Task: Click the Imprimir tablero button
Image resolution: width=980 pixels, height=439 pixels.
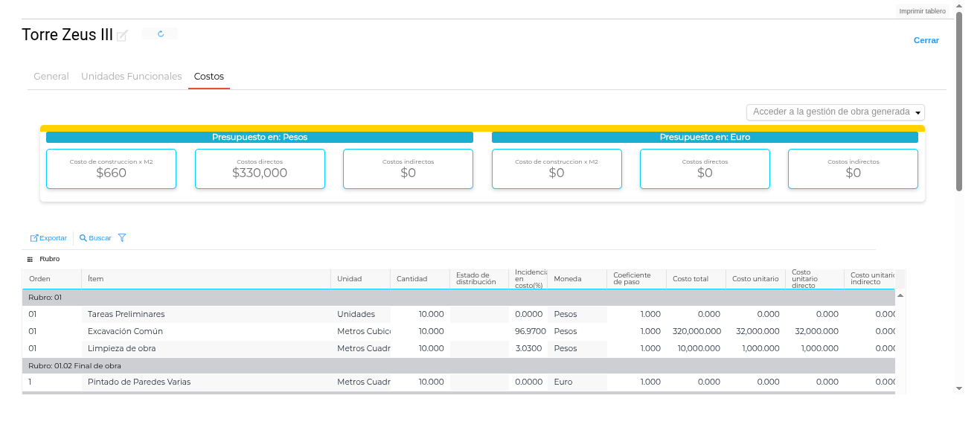Action: point(922,11)
